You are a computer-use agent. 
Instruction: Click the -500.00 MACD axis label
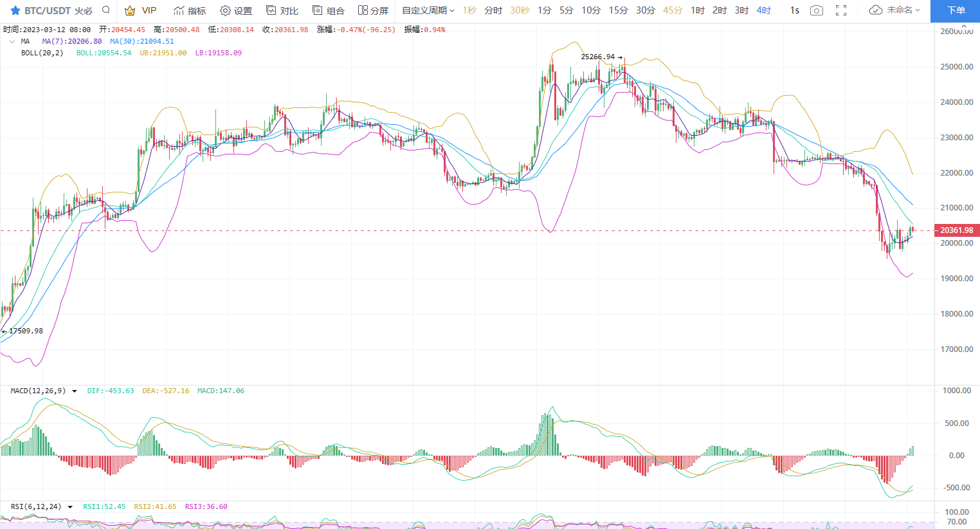click(x=956, y=488)
